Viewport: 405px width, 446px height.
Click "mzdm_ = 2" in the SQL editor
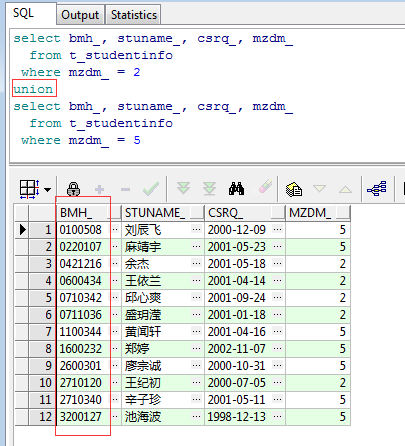(x=104, y=72)
